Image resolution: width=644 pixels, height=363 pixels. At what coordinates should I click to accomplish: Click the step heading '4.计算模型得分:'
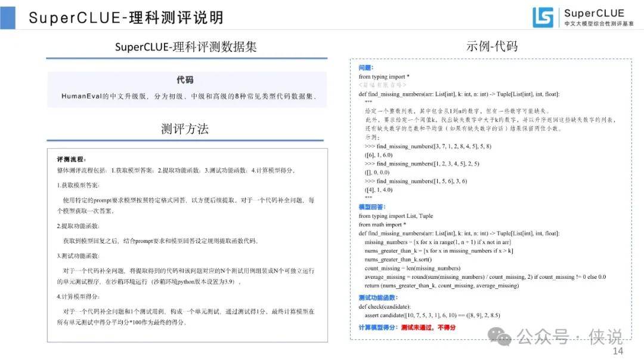pos(78,296)
